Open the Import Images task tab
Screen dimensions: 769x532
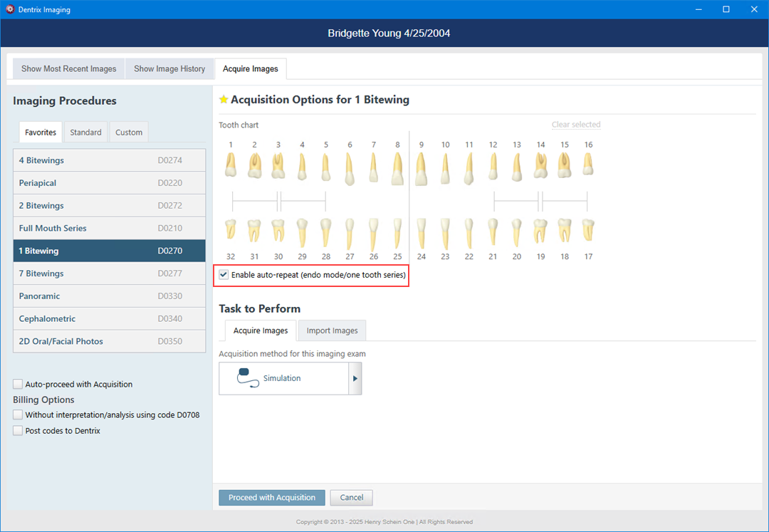[332, 330]
